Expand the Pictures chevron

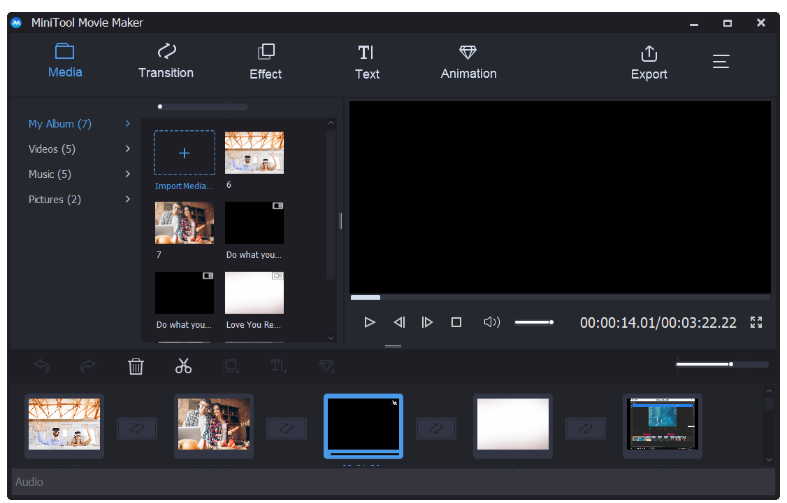[127, 199]
